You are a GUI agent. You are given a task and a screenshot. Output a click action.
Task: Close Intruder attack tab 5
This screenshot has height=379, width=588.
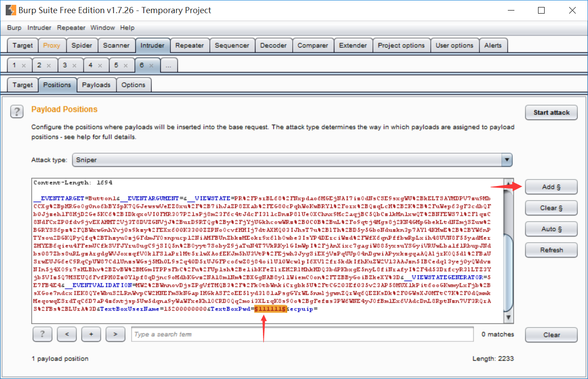(x=126, y=65)
